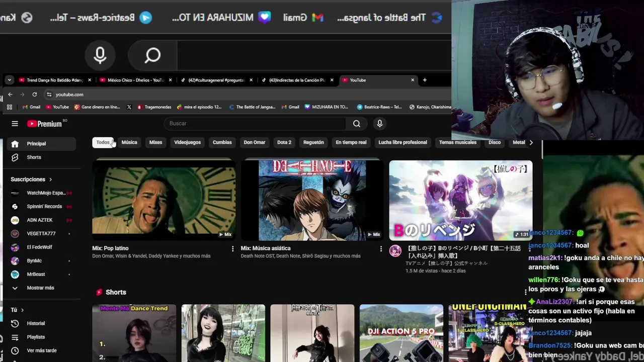Select the Dota 2 filter chip
Image resolution: width=644 pixels, height=362 pixels.
tap(284, 143)
